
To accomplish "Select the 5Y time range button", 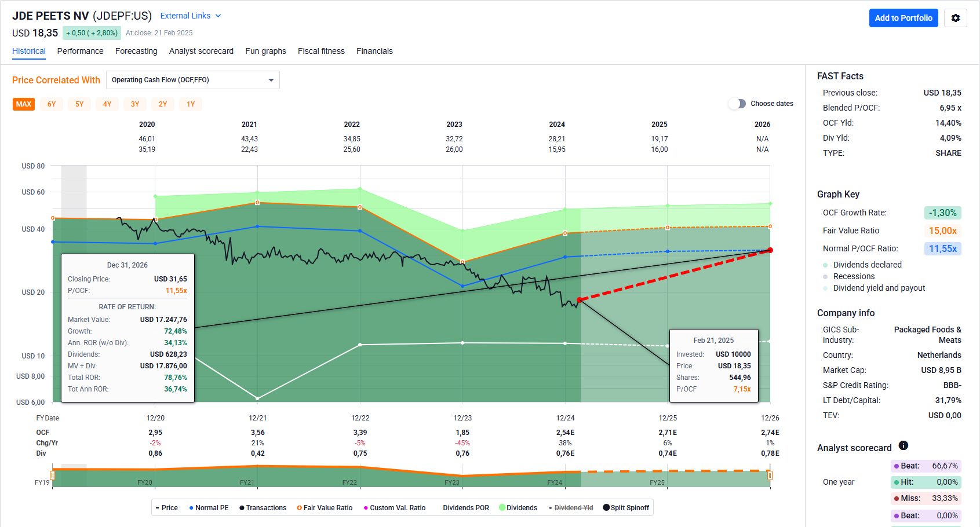I will (x=79, y=104).
